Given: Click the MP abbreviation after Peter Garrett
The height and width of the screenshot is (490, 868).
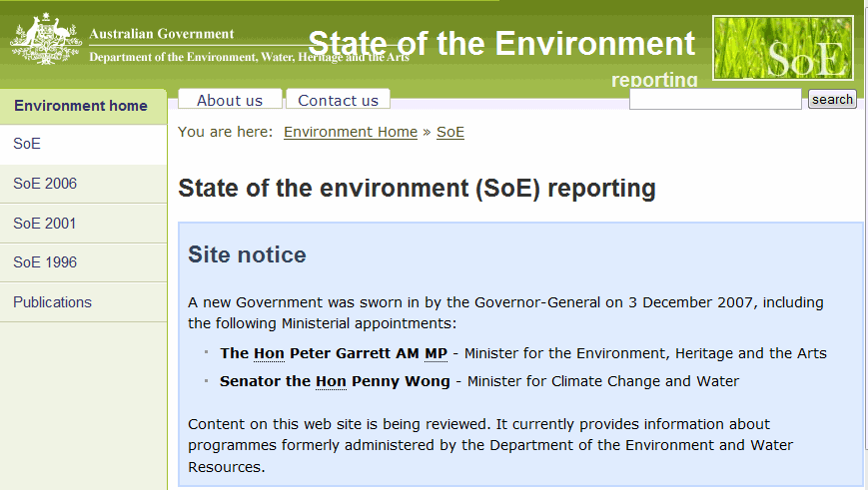Looking at the screenshot, I should click(x=435, y=353).
